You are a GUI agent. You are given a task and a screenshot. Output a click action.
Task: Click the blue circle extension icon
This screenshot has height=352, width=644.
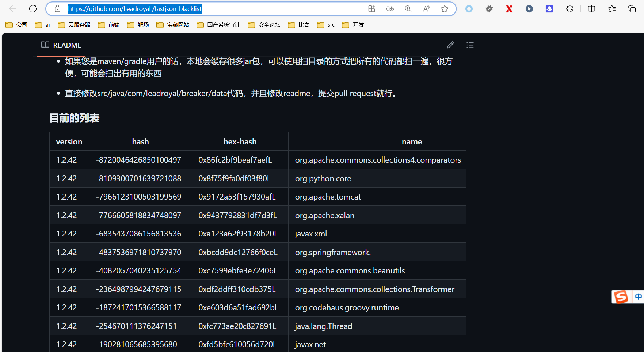pos(469,9)
